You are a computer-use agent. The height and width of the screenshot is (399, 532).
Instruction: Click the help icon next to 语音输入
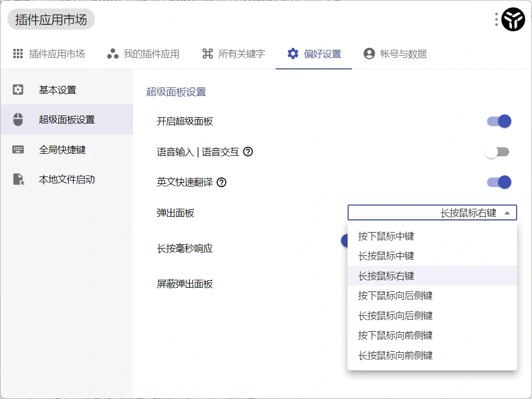pos(247,152)
